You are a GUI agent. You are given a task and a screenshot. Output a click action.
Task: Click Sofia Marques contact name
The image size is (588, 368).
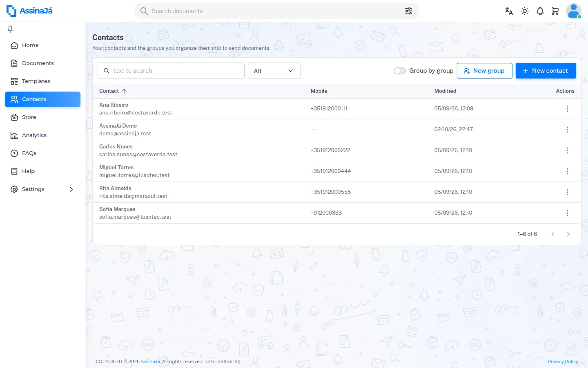click(117, 209)
